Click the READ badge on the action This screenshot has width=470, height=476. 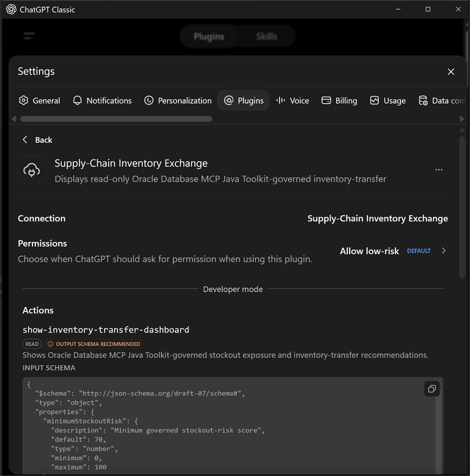coord(32,344)
